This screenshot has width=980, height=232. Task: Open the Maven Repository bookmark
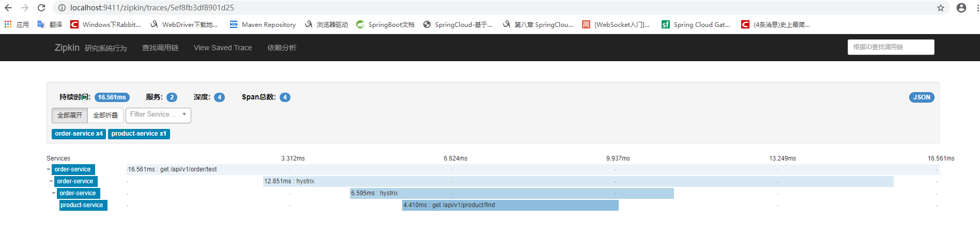pos(263,24)
